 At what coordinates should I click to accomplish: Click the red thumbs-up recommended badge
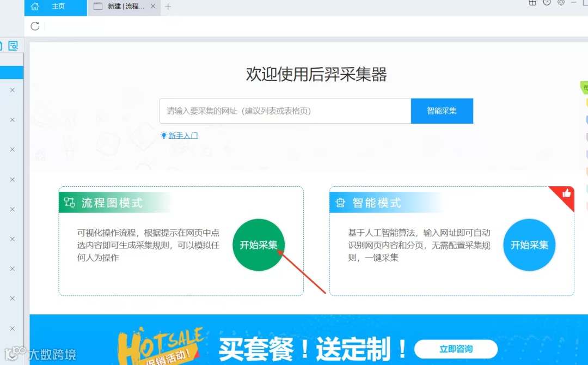pos(566,194)
